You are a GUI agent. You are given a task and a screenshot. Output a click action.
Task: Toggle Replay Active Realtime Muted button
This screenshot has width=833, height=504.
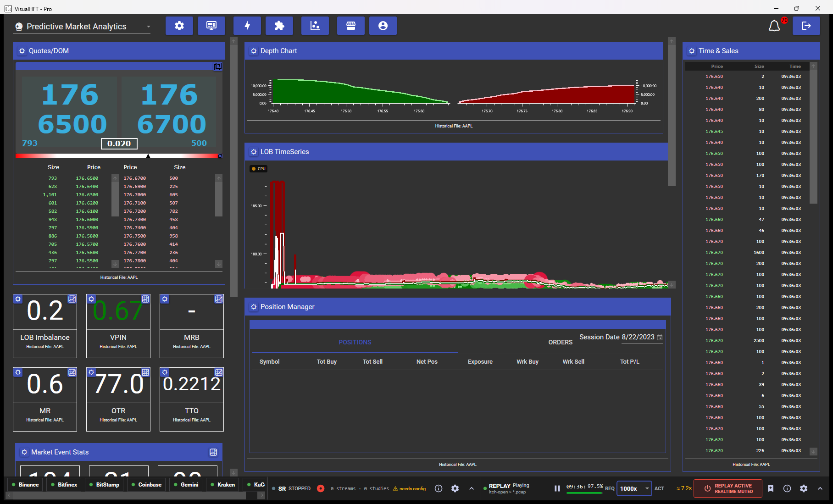tap(728, 488)
